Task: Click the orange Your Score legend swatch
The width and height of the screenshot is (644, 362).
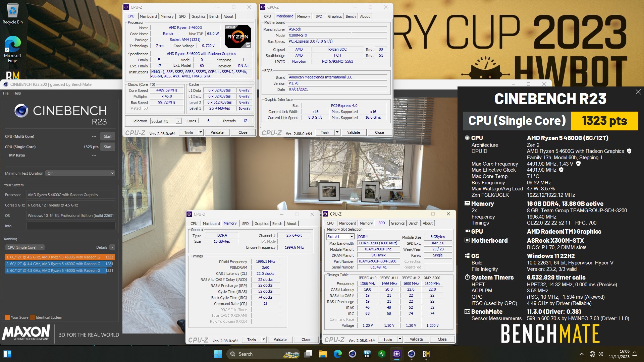Action: [x=7, y=317]
